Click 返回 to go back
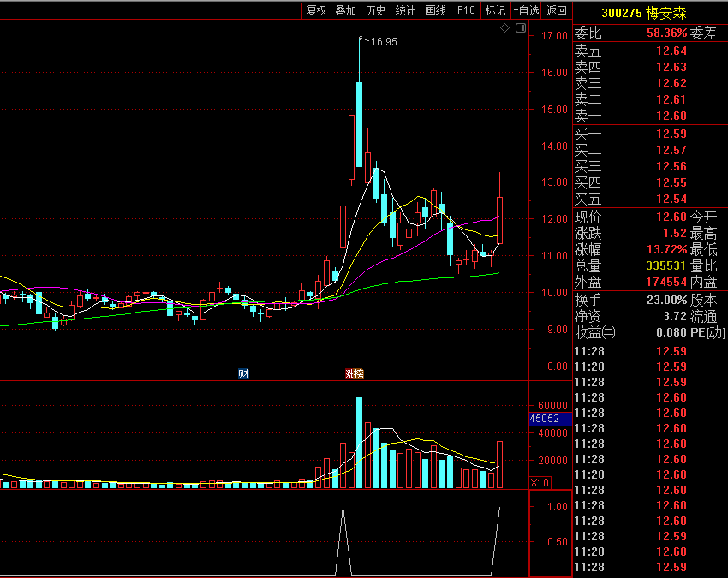This screenshot has height=578, width=728. tap(557, 10)
